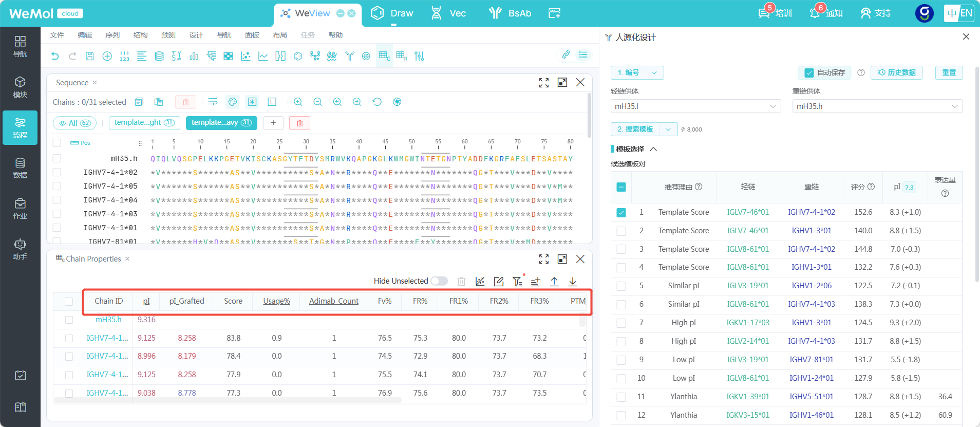Open the 模块 sidebar section
The height and width of the screenshot is (427, 980).
20,87
